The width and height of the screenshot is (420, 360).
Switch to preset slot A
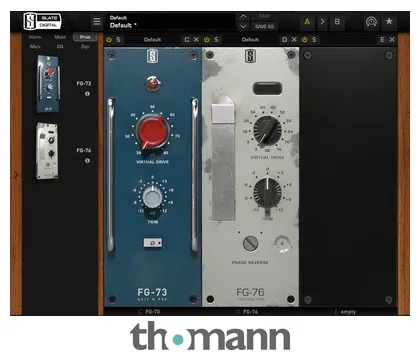pos(307,22)
